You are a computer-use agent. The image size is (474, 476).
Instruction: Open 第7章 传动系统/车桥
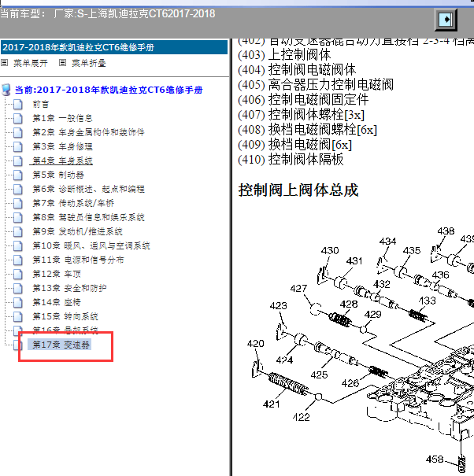[73, 203]
